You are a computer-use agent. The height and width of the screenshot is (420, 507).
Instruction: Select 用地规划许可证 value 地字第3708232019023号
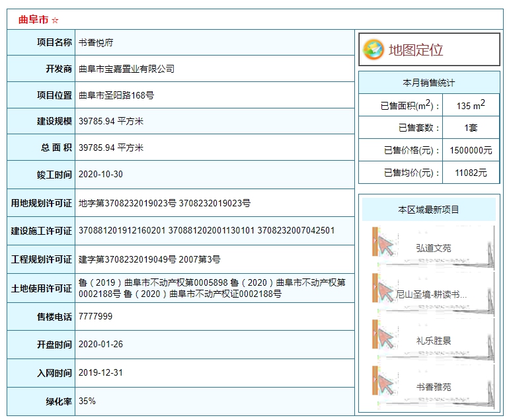click(128, 203)
